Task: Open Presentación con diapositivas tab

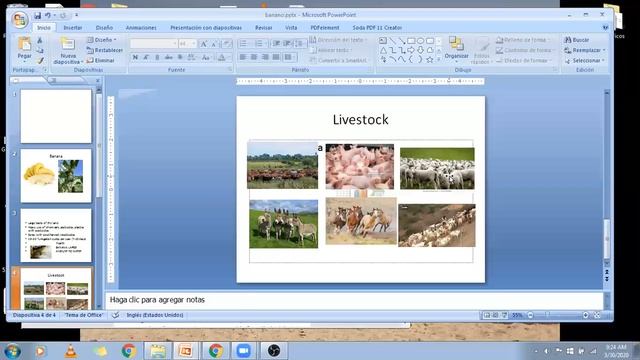Action: (206, 28)
